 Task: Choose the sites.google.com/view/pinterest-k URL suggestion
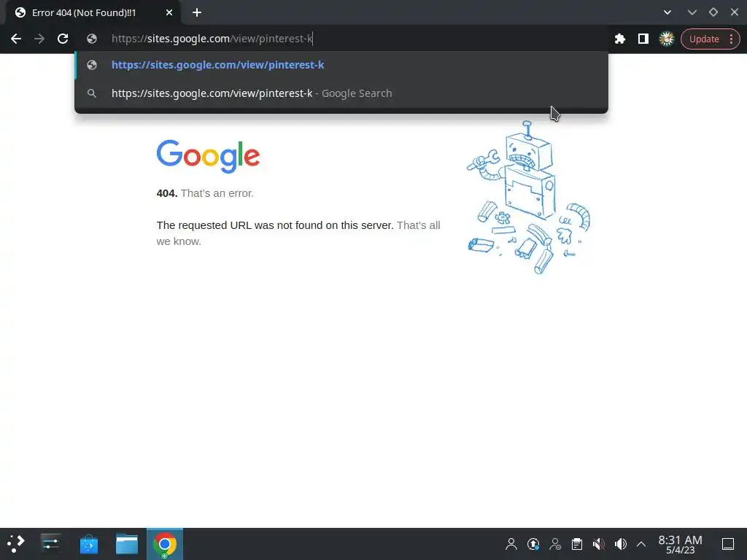341,65
